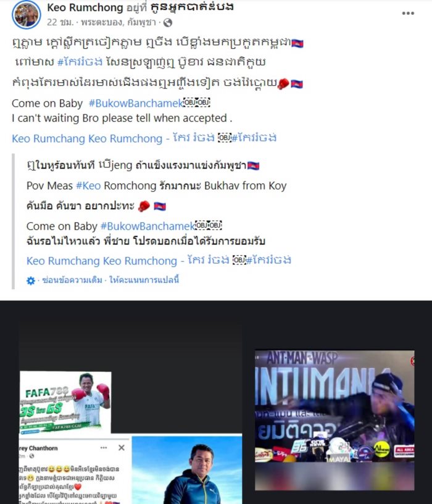
Task: Click the #Keo hashtag in the translation
Action: tap(88, 185)
